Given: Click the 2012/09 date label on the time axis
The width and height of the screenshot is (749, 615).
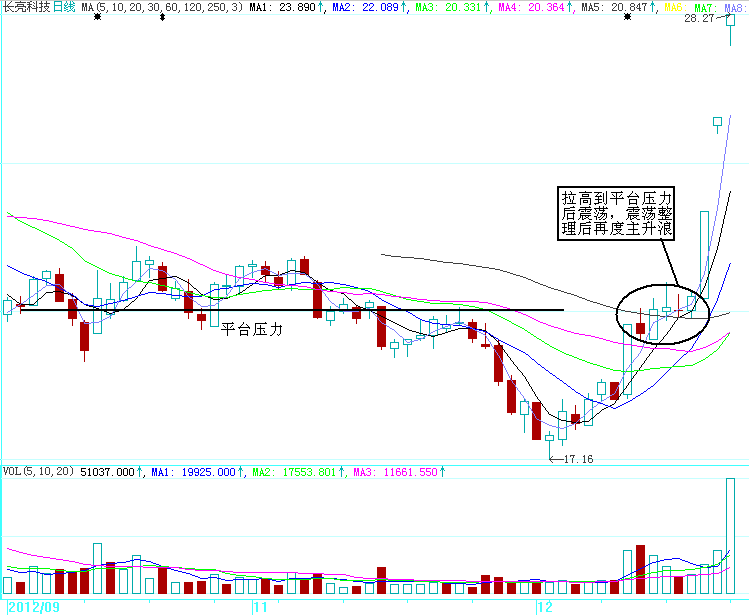Looking at the screenshot, I should [x=33, y=606].
